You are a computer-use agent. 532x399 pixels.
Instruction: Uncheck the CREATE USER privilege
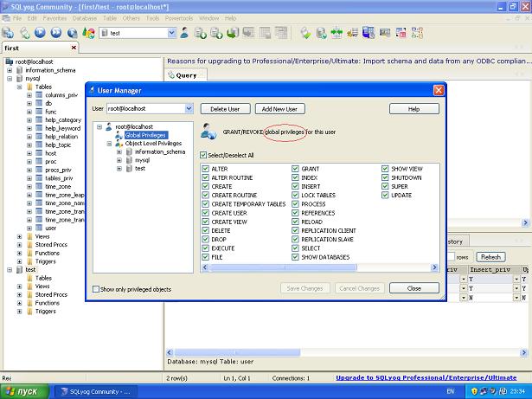pyautogui.click(x=205, y=213)
